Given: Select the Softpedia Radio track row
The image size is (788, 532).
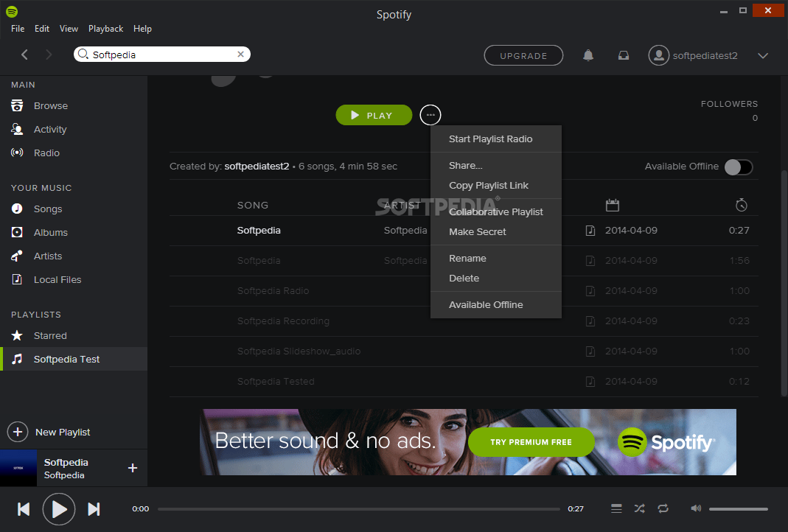Looking at the screenshot, I should (464, 291).
